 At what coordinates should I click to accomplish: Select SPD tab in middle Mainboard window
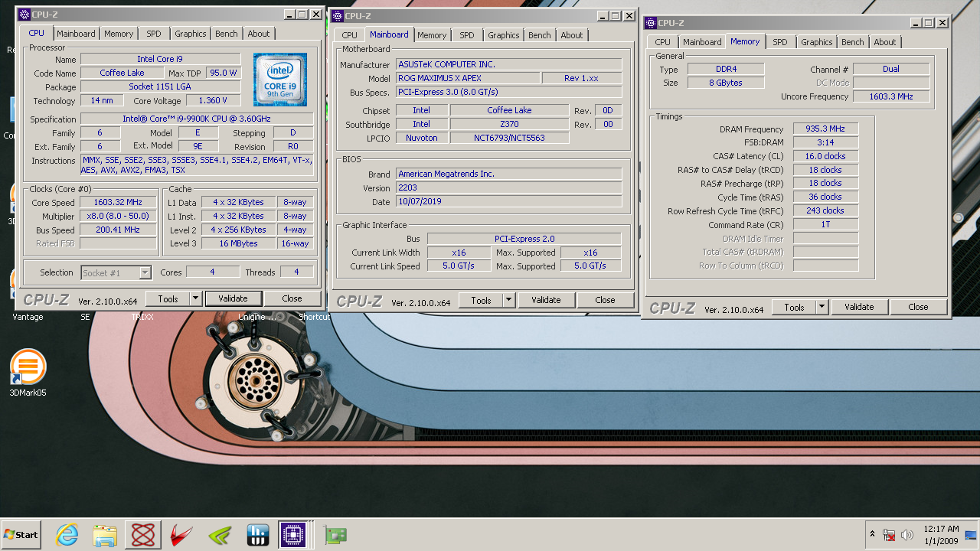[467, 35]
